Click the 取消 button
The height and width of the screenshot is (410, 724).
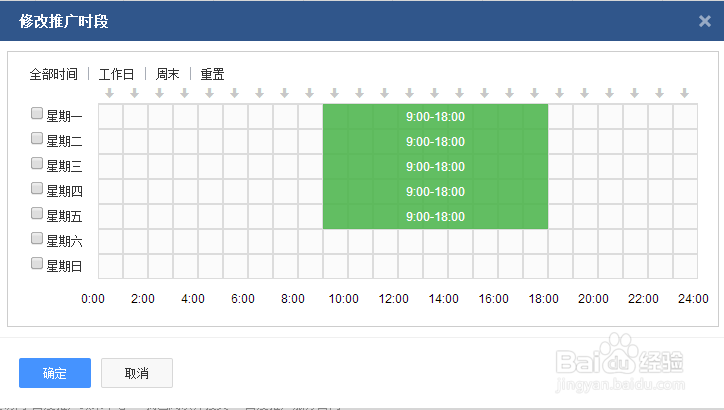137,373
